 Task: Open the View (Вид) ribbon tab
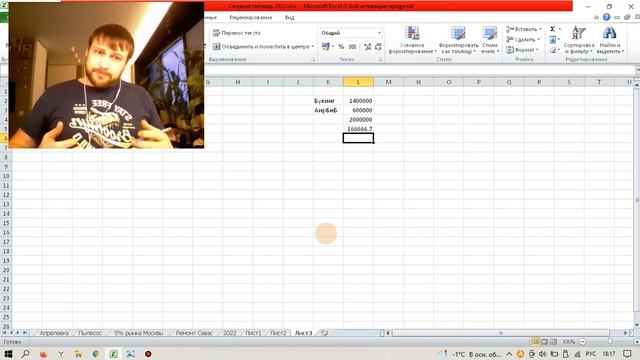[289, 18]
